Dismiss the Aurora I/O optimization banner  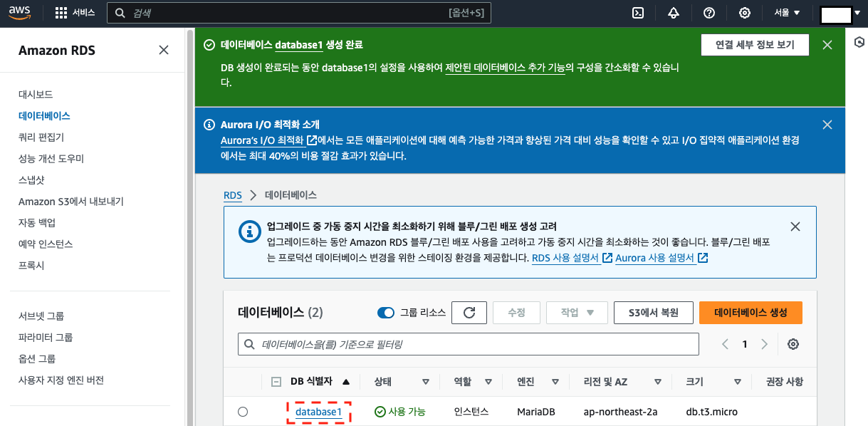827,125
